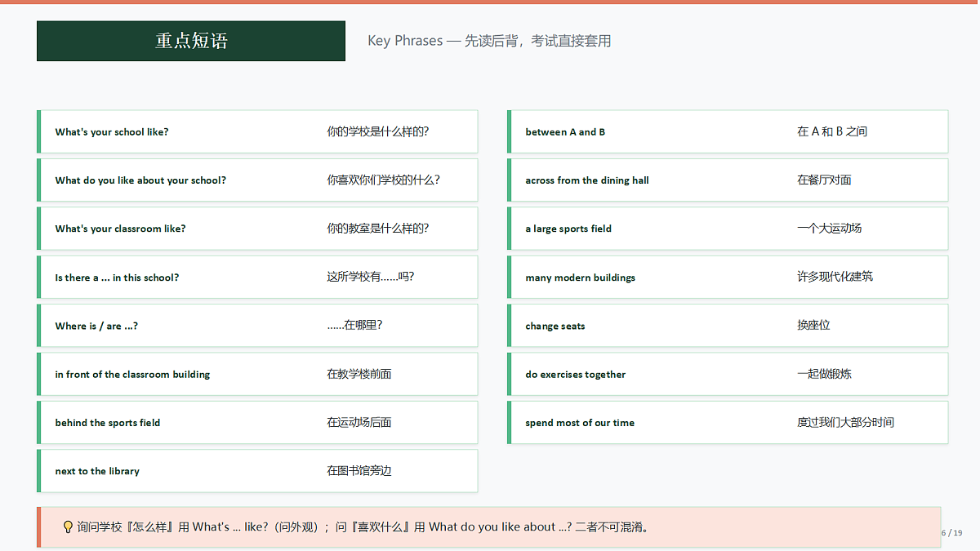Click the tip note about What's ... like?
980x551 pixels.
pyautogui.click(x=489, y=527)
